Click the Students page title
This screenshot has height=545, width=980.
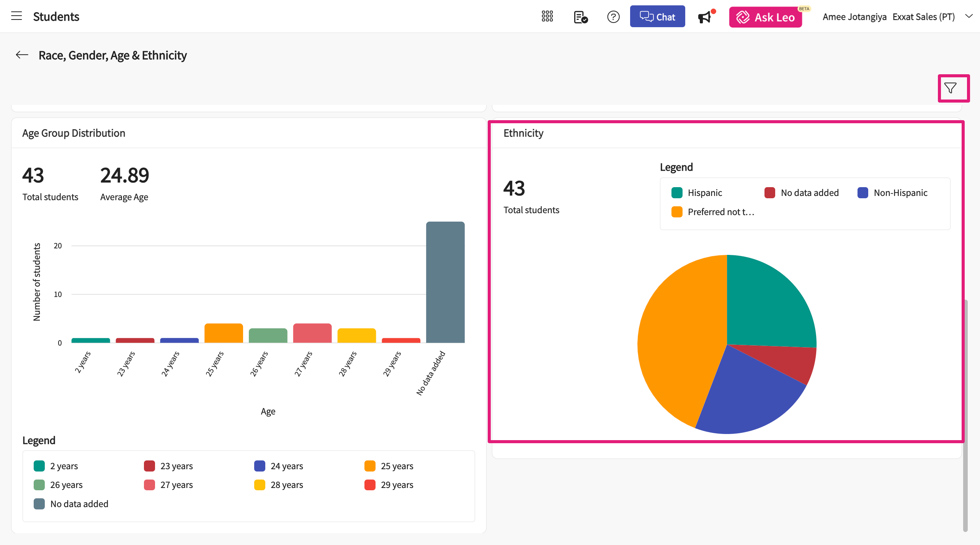[x=56, y=16]
